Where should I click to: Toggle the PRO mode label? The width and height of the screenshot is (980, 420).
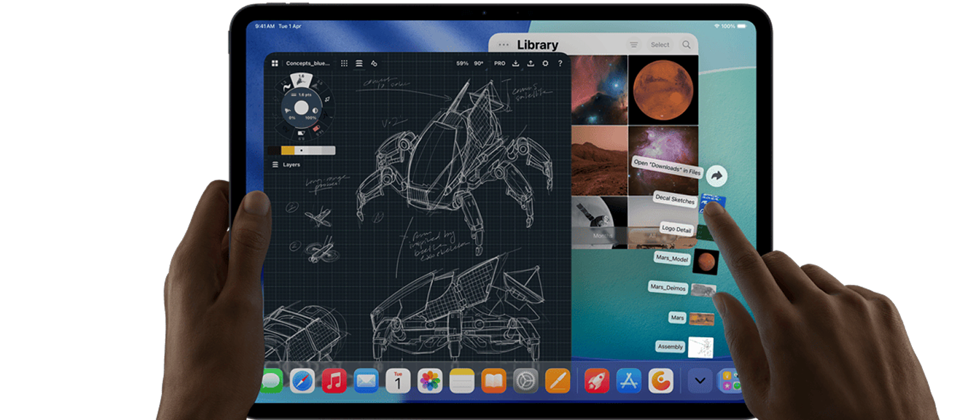[500, 64]
